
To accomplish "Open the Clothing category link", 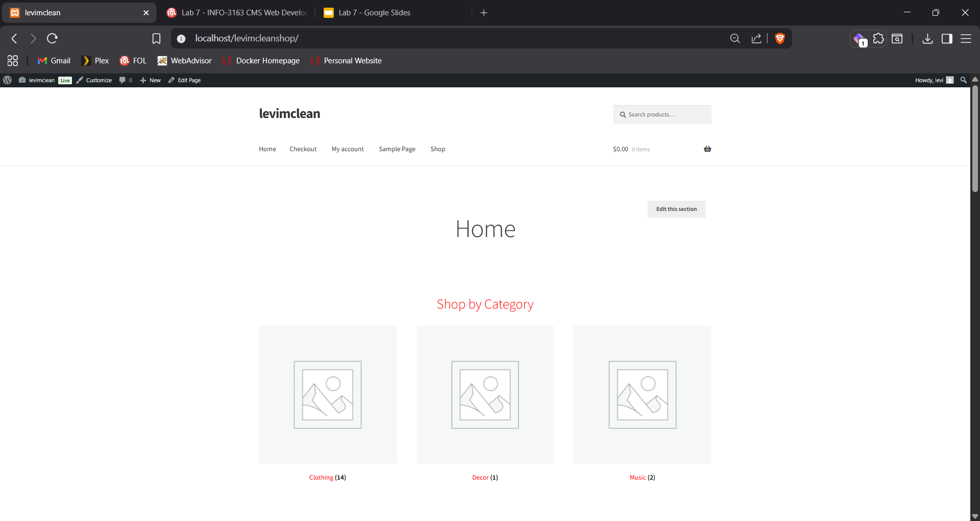I will coord(321,478).
